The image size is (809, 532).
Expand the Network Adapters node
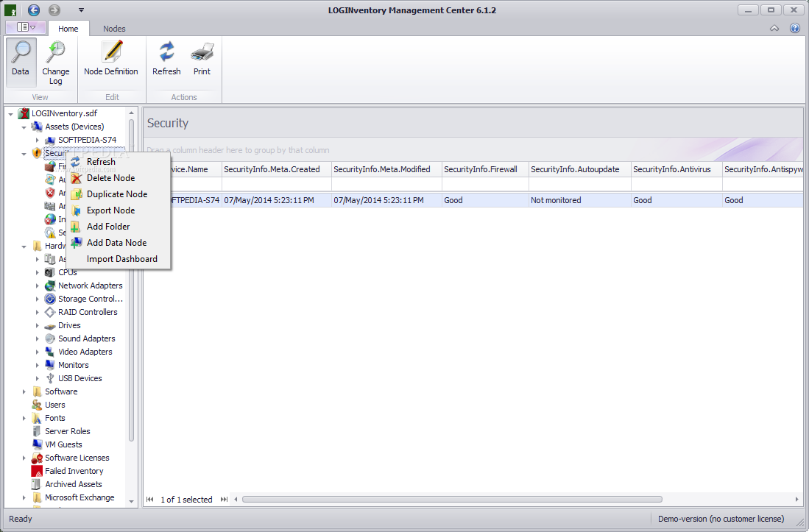[x=37, y=285]
